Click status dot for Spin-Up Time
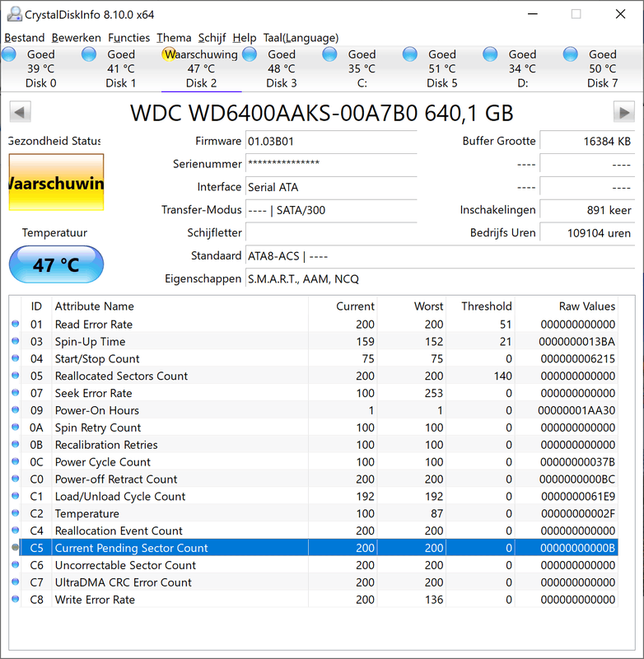Screen dimensions: 644x659 16,341
